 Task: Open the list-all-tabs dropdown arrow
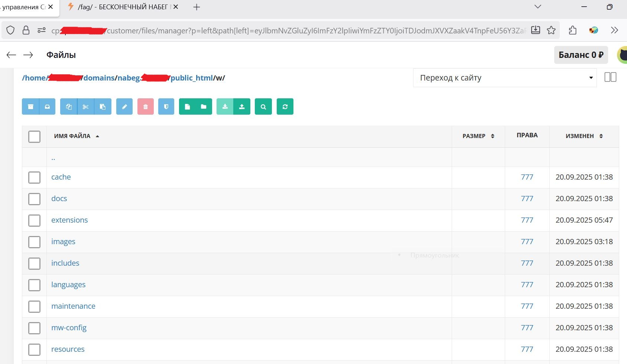click(x=537, y=7)
